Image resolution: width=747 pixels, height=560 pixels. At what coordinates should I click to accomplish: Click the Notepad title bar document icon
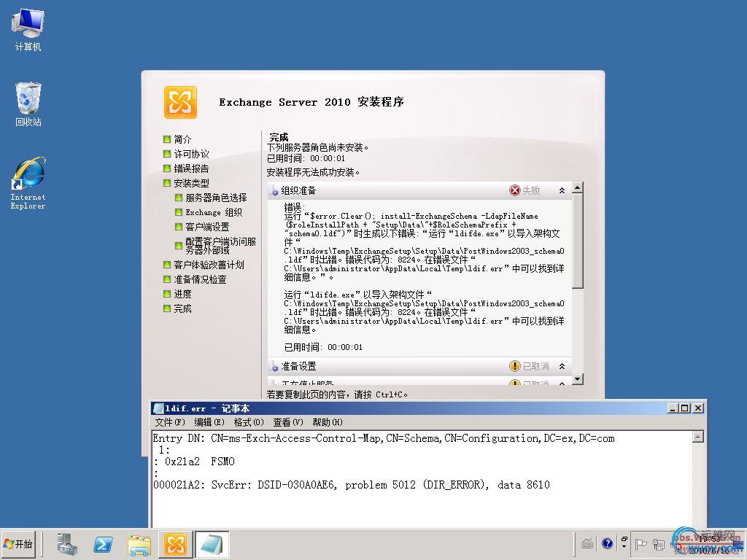[x=158, y=408]
